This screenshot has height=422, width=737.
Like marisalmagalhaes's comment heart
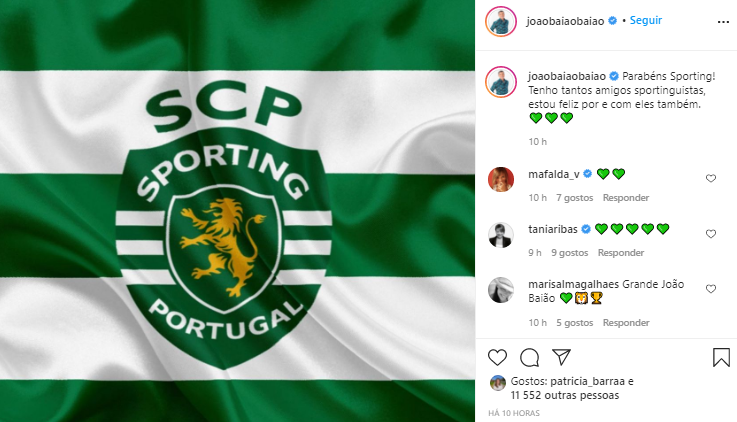pyautogui.click(x=711, y=289)
